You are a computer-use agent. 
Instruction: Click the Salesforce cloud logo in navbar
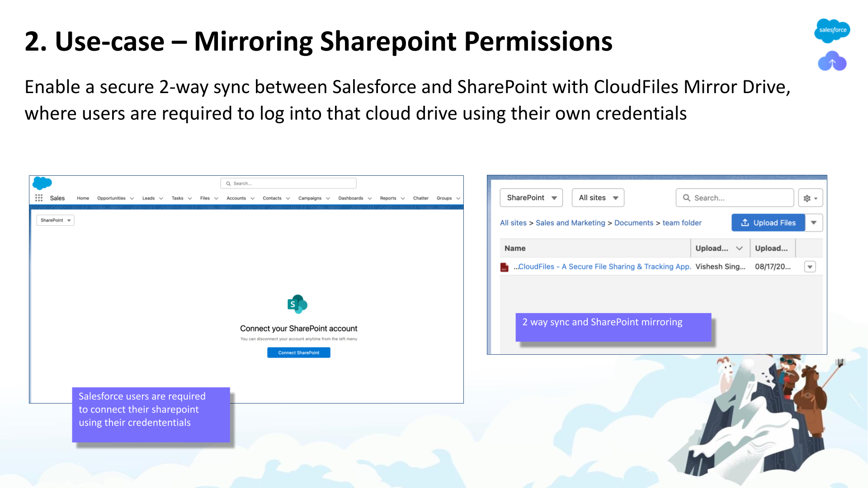point(42,183)
